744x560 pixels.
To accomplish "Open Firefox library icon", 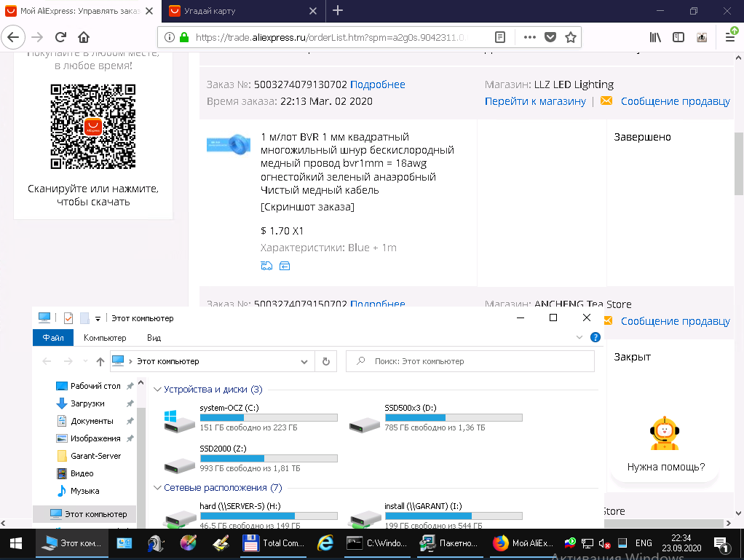I will click(x=655, y=37).
